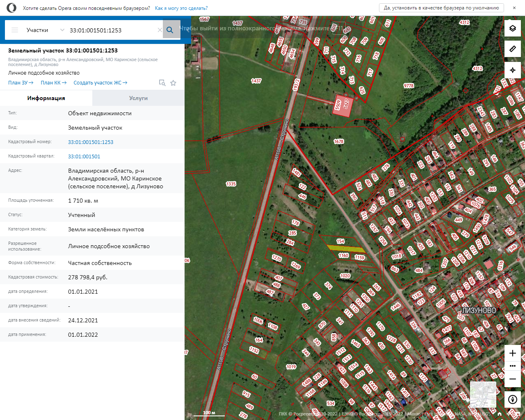Screen dimensions: 525x420
Task: Click the basemap thumbnail preview
Action: [483, 394]
